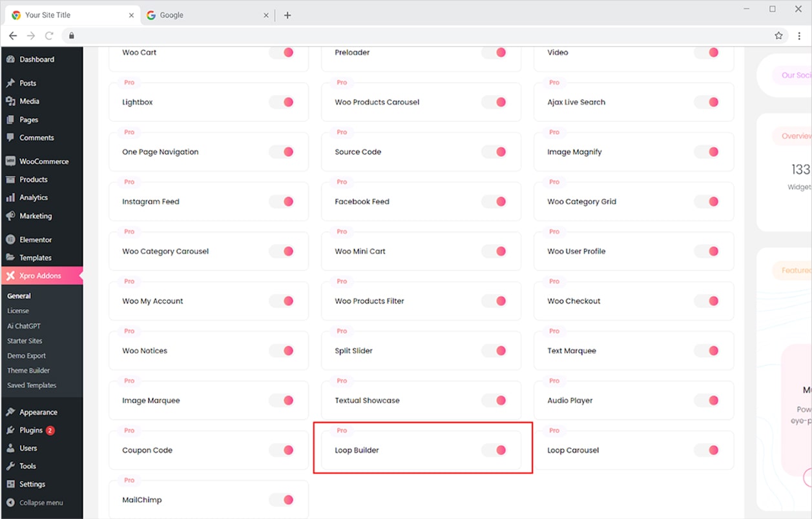
Task: Click the Elementor icon in sidebar
Action: click(x=10, y=239)
